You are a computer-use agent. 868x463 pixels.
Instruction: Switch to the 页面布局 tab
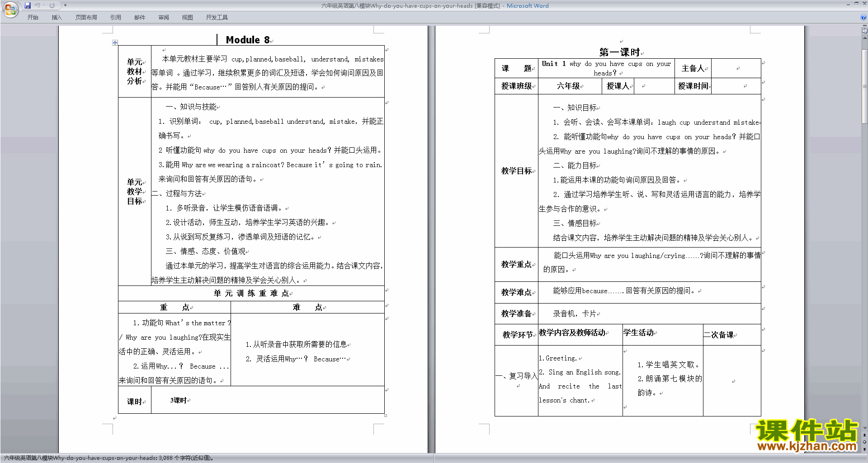pos(86,17)
